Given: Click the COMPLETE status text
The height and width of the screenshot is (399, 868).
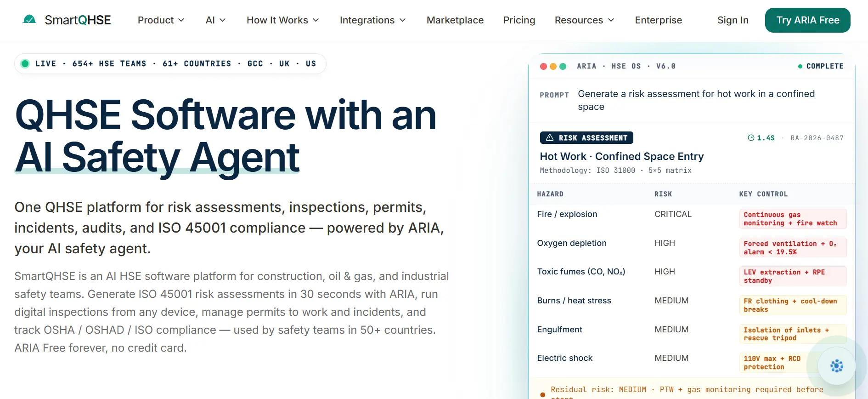Looking at the screenshot, I should point(825,66).
